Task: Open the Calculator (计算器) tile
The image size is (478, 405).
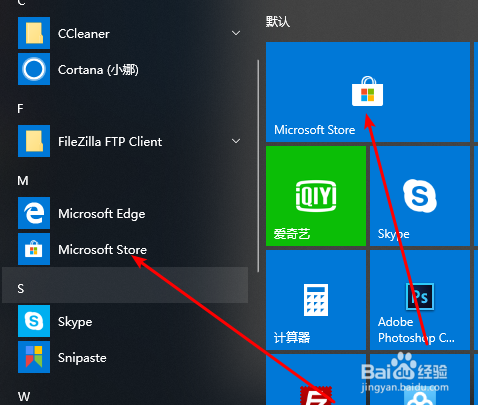Action: (316, 300)
